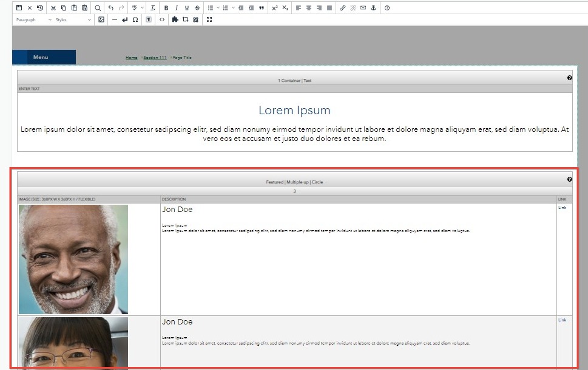
Task: Run the spellcheck icon
Action: (x=135, y=7)
